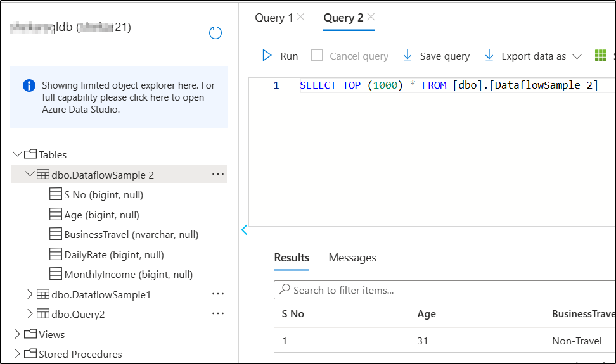Screen dimensions: 616x364
Task: Click the MonthlyIncome column icon
Action: (55, 273)
